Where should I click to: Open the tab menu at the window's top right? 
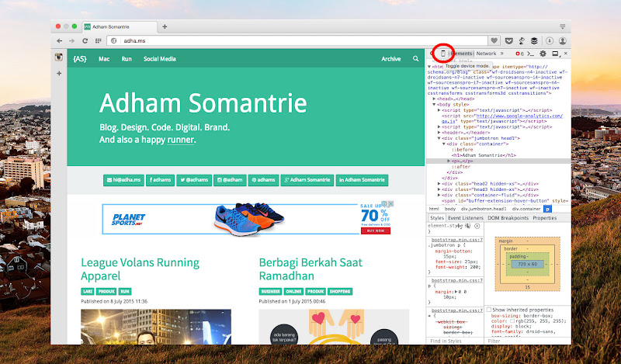tap(562, 26)
